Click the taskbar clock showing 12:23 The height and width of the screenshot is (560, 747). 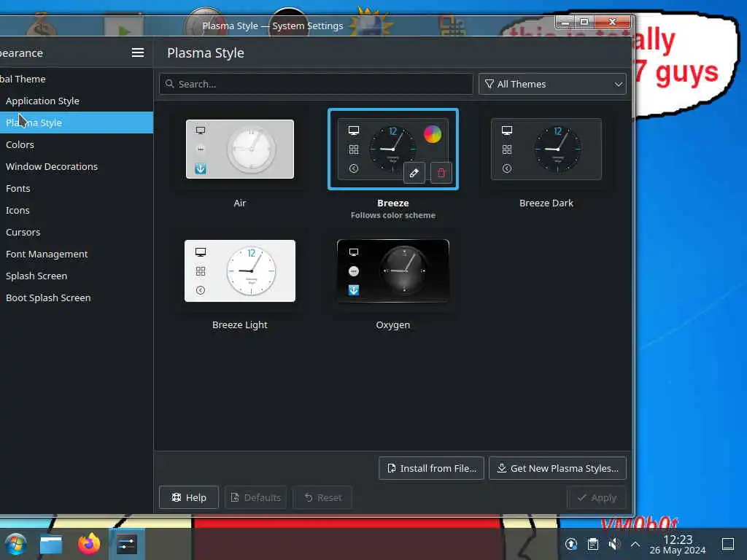[x=678, y=544]
